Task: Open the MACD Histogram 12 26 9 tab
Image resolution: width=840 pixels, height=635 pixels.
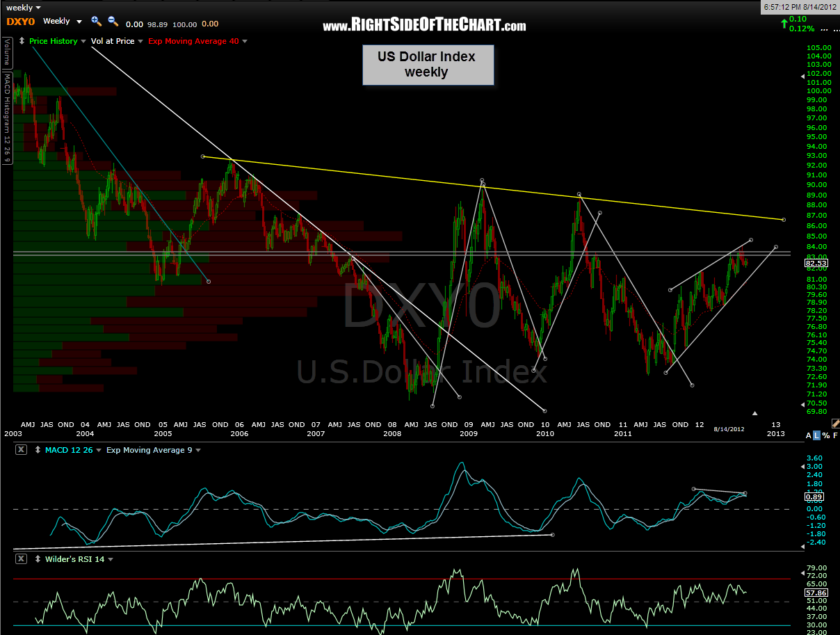Action: pos(6,117)
